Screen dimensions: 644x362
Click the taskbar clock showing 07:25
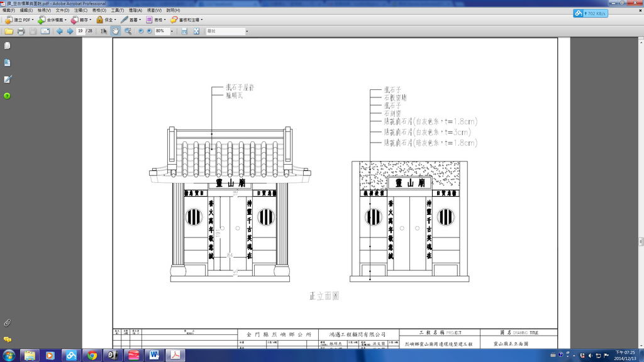(x=625, y=356)
